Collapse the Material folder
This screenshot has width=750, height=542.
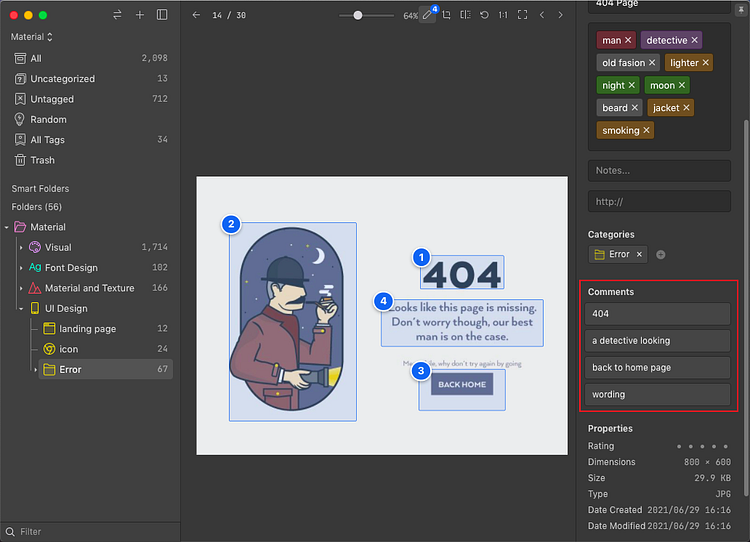pos(7,227)
